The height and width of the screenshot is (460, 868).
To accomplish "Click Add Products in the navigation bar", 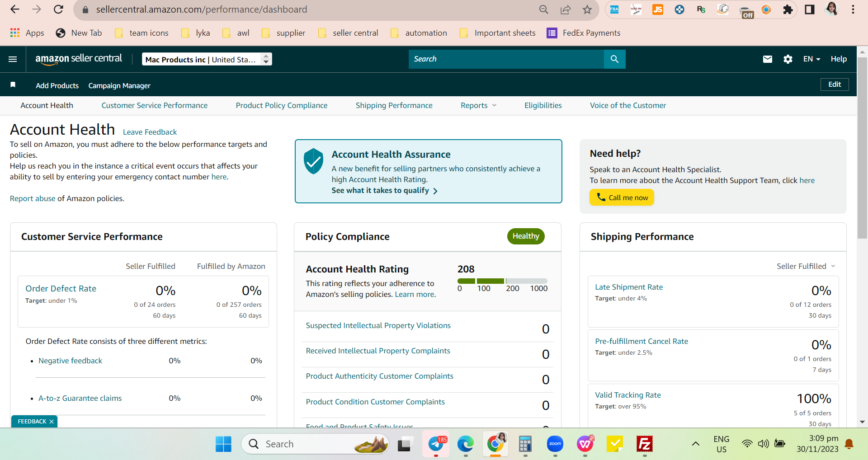I will point(57,85).
